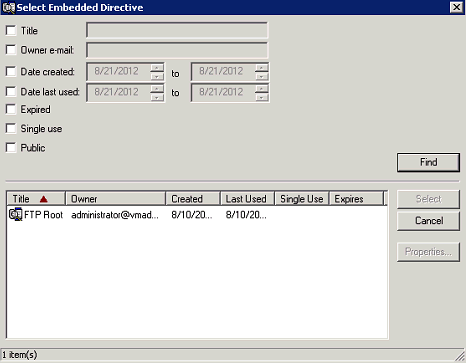Sort list by Title column header
Viewport: 467px width, 363px height.
point(36,199)
